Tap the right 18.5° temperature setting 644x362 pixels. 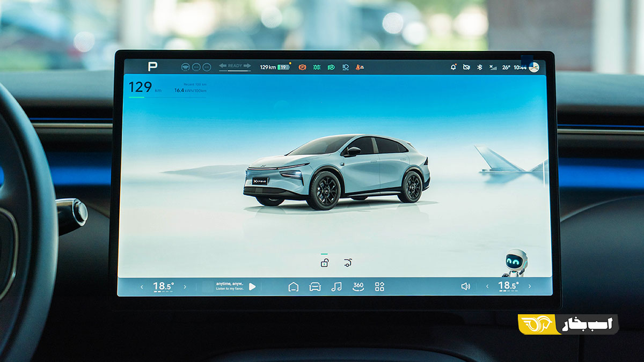508,286
